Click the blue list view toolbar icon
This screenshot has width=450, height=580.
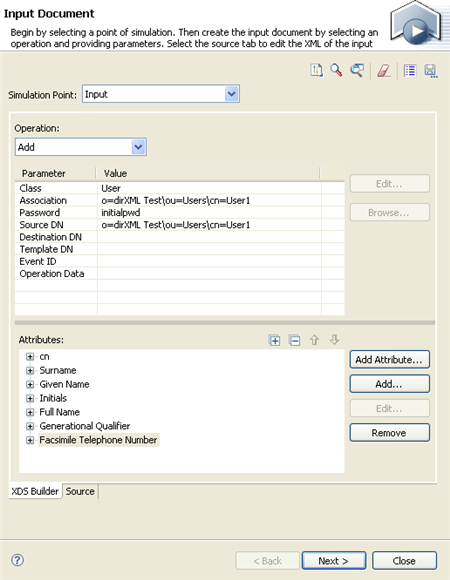click(410, 70)
